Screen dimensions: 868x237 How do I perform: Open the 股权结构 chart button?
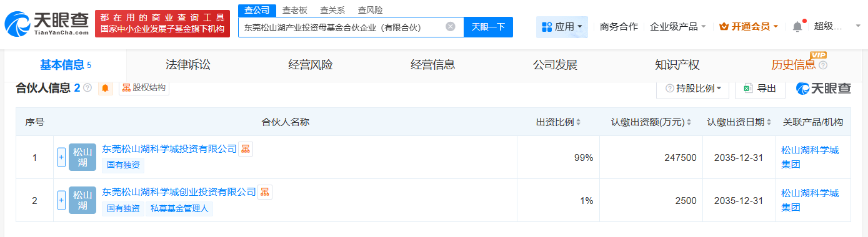click(x=144, y=88)
